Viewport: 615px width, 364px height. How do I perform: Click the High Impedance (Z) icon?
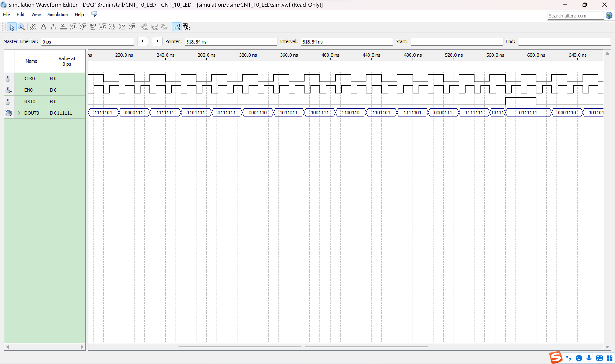coord(63,27)
